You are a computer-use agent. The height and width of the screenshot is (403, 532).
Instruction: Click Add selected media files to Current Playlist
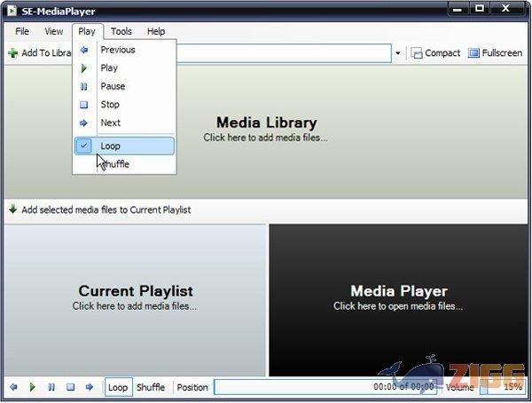click(x=106, y=210)
